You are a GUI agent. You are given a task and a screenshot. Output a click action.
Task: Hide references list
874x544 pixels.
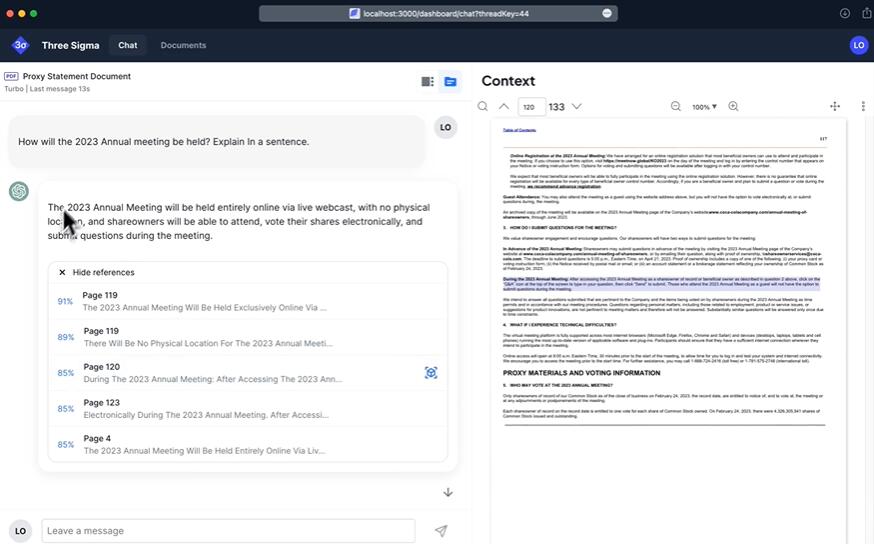[x=96, y=272]
